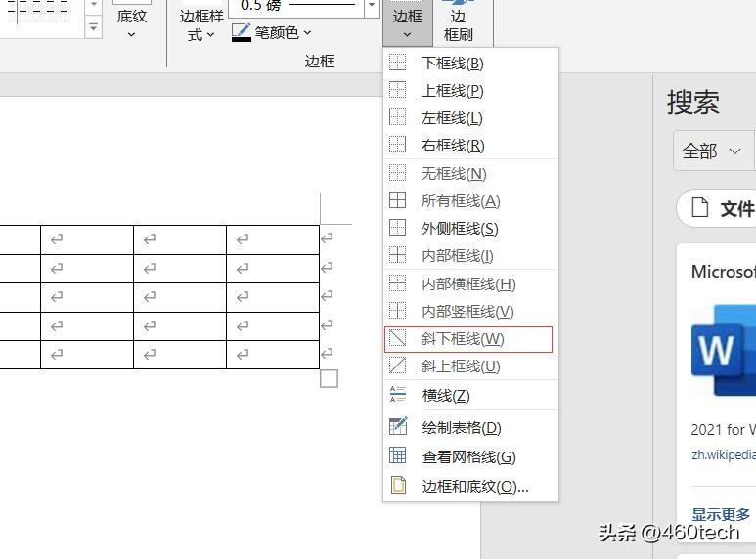Pick the no border icon 无框线(N)
The image size is (756, 559).
[x=398, y=173]
